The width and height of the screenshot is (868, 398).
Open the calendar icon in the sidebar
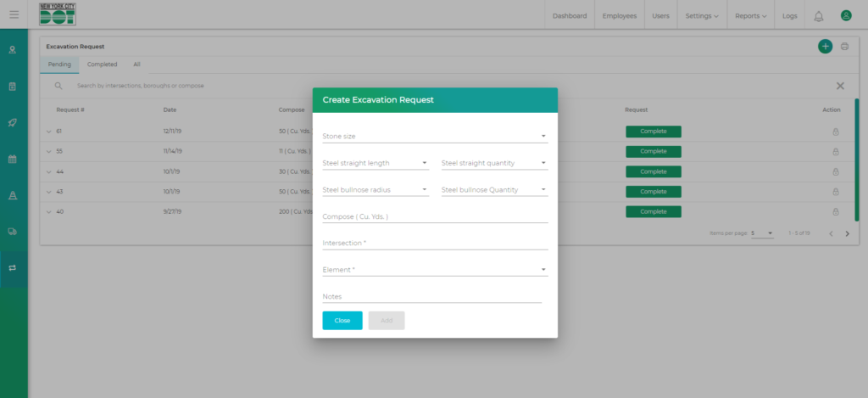point(13,159)
